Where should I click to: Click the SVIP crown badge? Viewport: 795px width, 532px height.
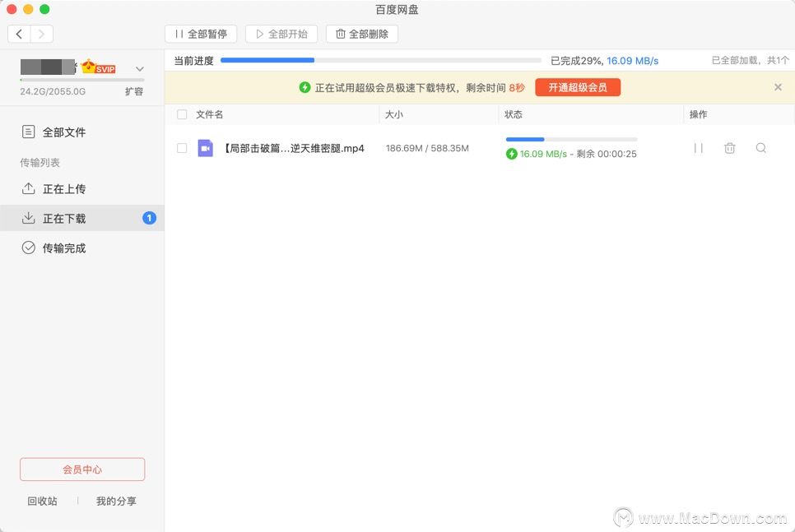(99, 67)
